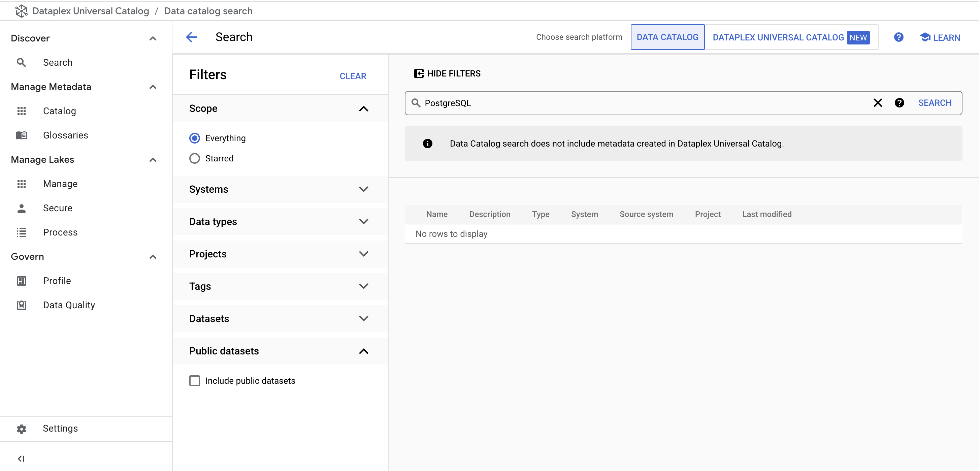The width and height of the screenshot is (980, 471).
Task: Click the HIDE FILTERS button text
Action: click(x=454, y=73)
